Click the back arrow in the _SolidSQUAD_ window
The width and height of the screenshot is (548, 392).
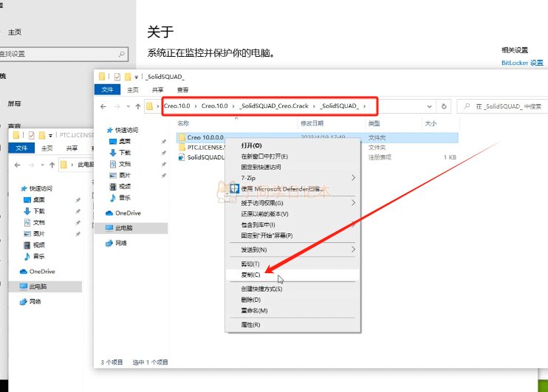[103, 106]
